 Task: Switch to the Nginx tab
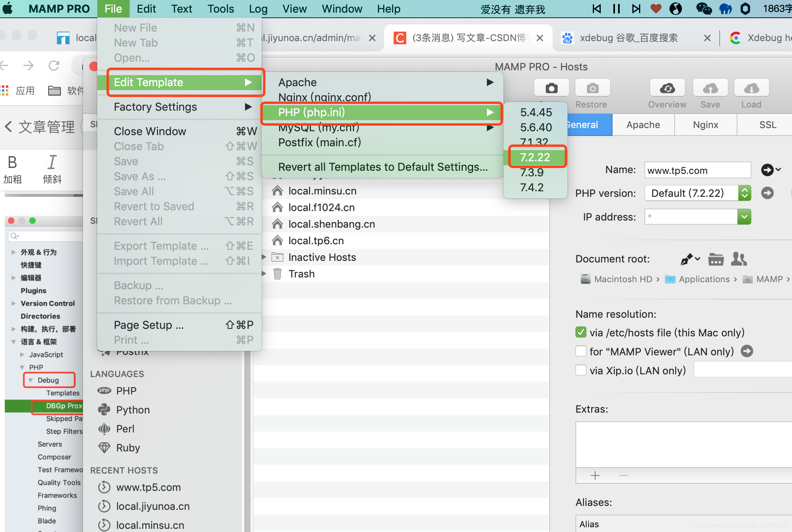(x=705, y=125)
